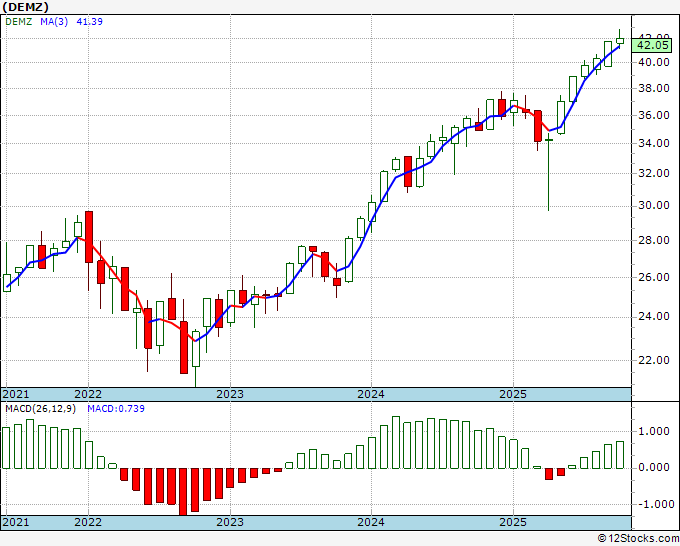680x546 pixels.
Task: Click the MACD:0.739 value readout
Action: [116, 409]
